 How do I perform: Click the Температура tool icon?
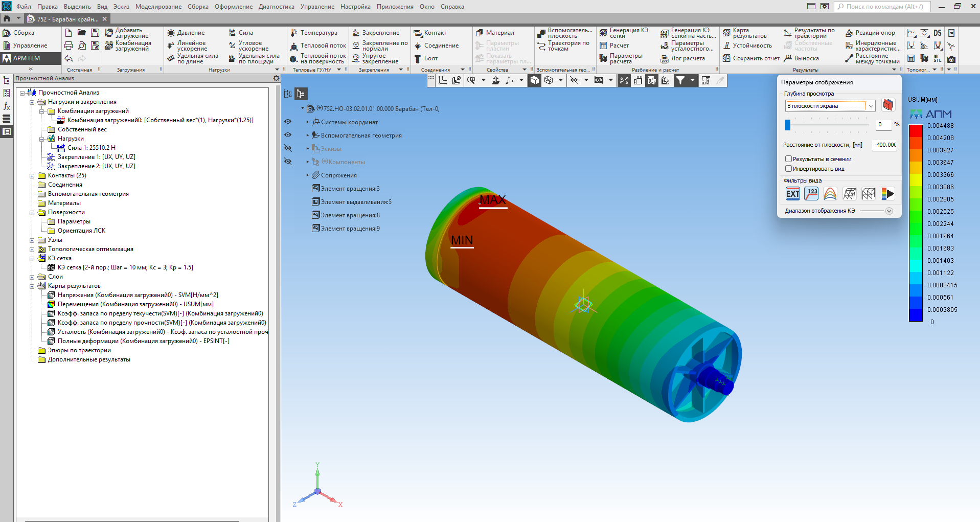click(294, 33)
